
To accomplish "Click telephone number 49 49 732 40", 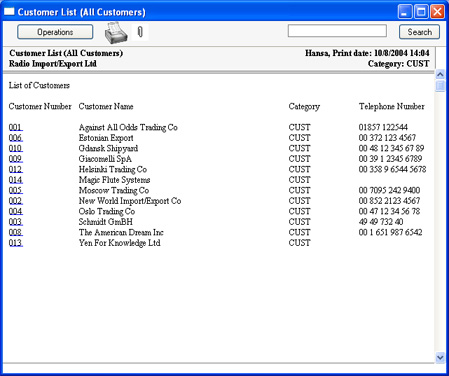I will tap(381, 222).
